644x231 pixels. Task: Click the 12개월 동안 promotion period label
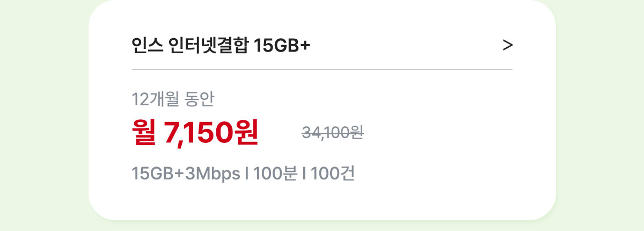(173, 98)
